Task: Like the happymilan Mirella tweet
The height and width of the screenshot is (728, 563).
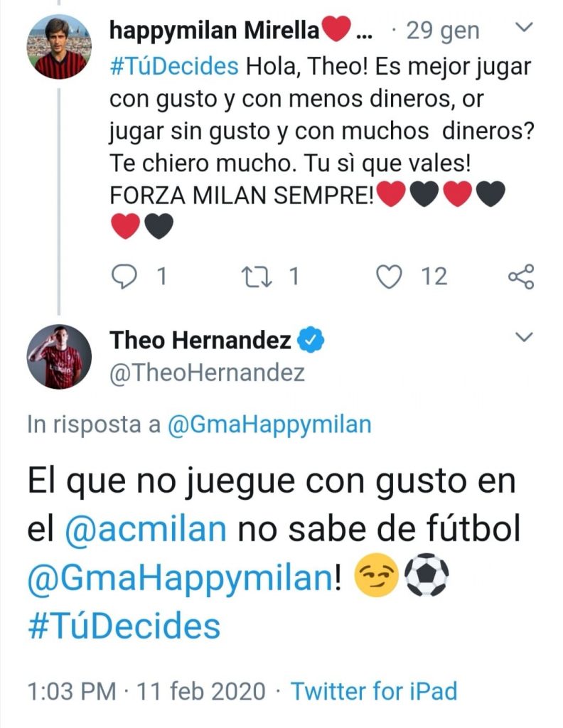Action: coord(389,277)
